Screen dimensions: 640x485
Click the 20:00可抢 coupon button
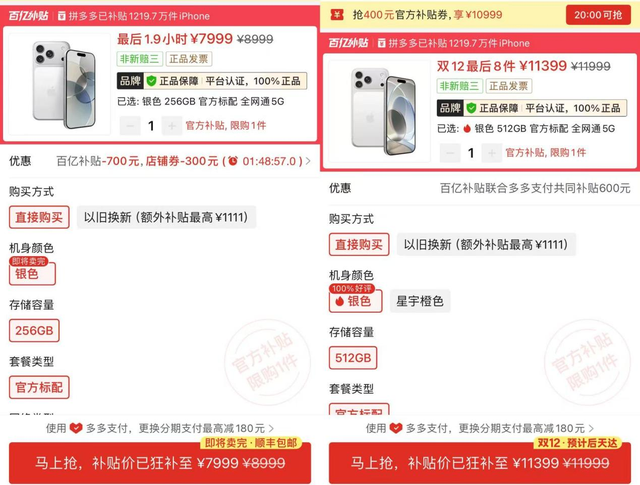[598, 15]
